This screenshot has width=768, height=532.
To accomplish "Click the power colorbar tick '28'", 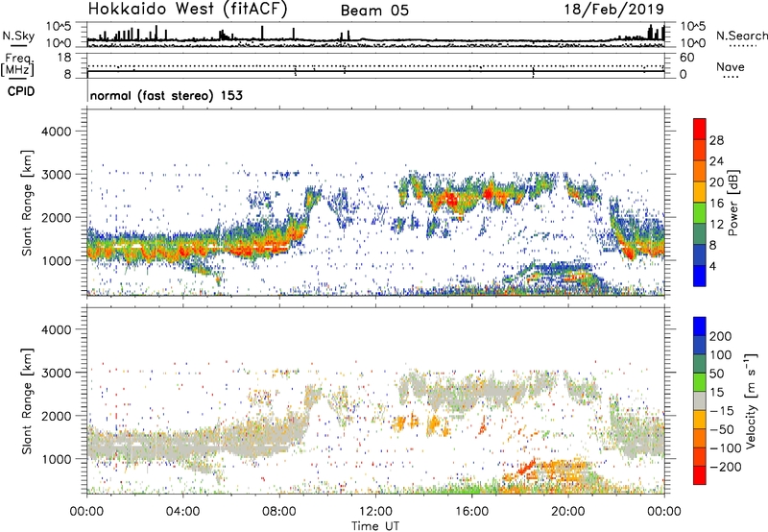I will [716, 140].
